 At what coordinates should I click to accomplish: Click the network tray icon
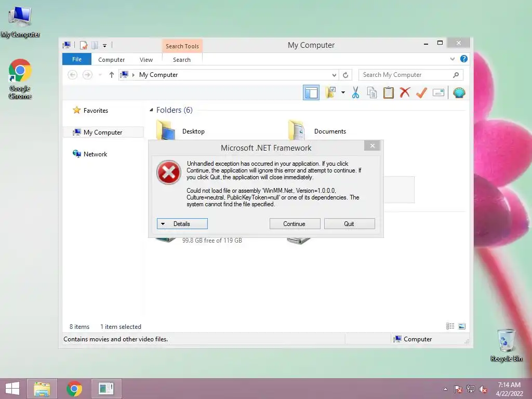pos(470,389)
